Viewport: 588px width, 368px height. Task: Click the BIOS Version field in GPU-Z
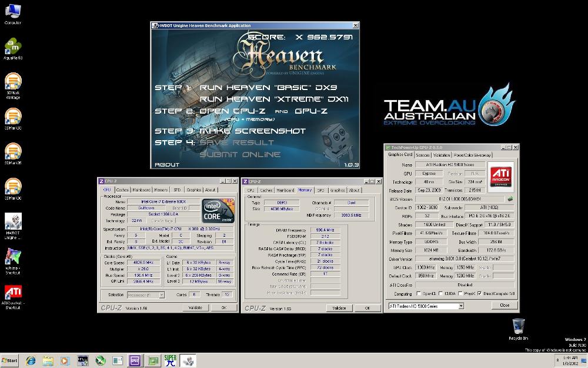pos(460,199)
